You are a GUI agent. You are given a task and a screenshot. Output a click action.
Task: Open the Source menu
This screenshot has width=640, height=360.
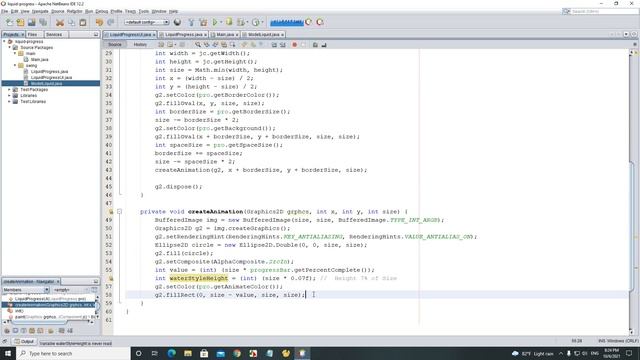click(x=58, y=11)
